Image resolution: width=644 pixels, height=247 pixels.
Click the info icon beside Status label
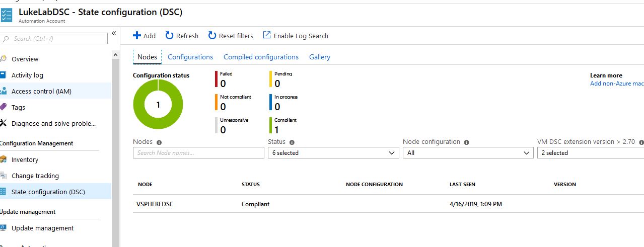coord(292,142)
